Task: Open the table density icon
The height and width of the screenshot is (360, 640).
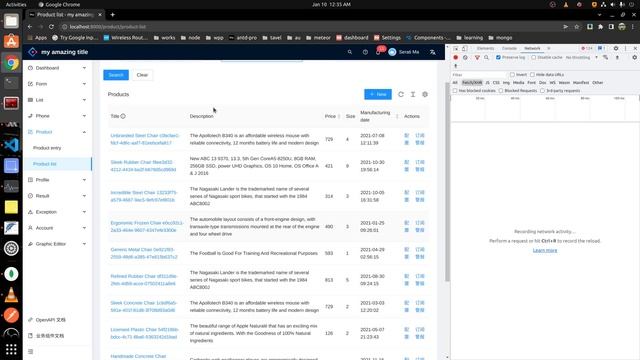Action: click(x=413, y=94)
